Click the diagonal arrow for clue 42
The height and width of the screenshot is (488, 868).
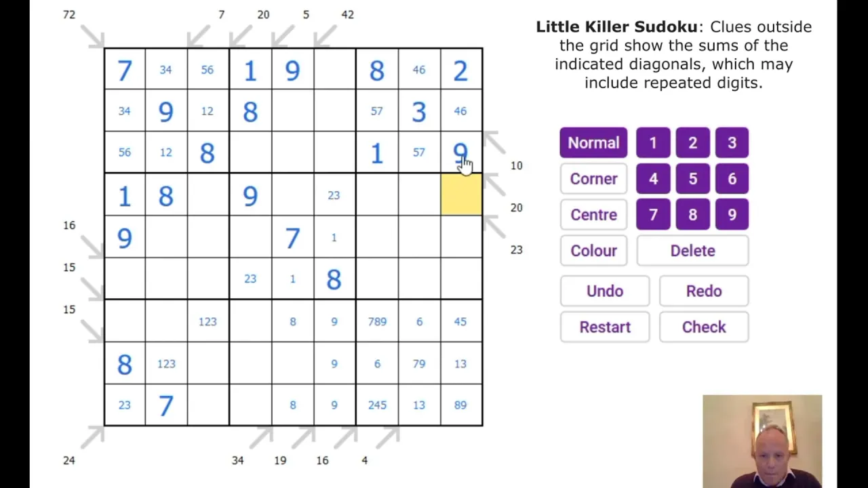coord(326,36)
